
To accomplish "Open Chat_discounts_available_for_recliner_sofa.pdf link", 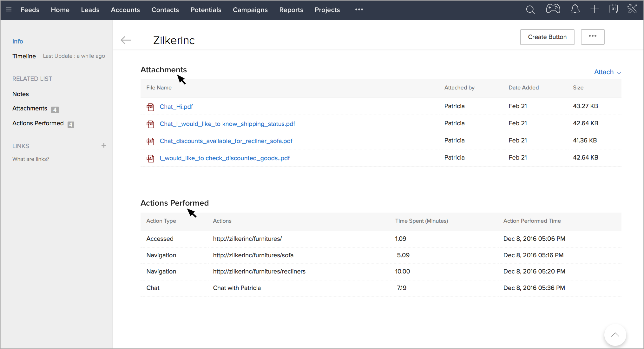I will pyautogui.click(x=226, y=141).
